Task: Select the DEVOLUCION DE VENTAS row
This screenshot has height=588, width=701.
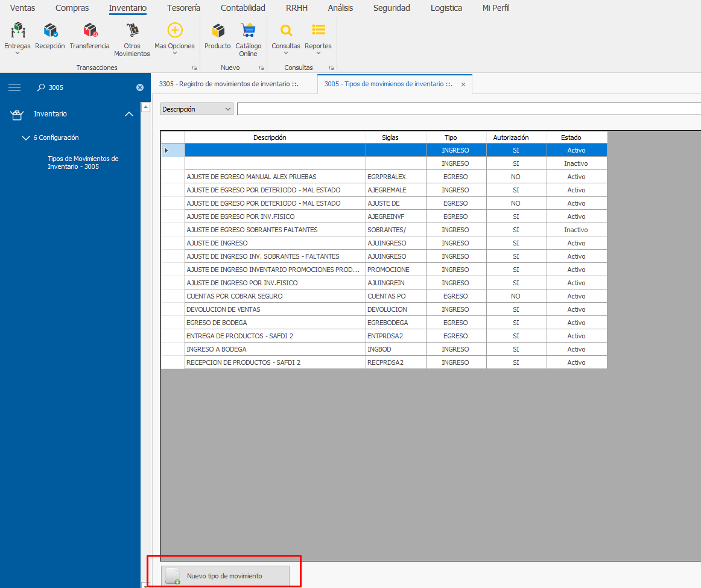Action: [x=275, y=309]
